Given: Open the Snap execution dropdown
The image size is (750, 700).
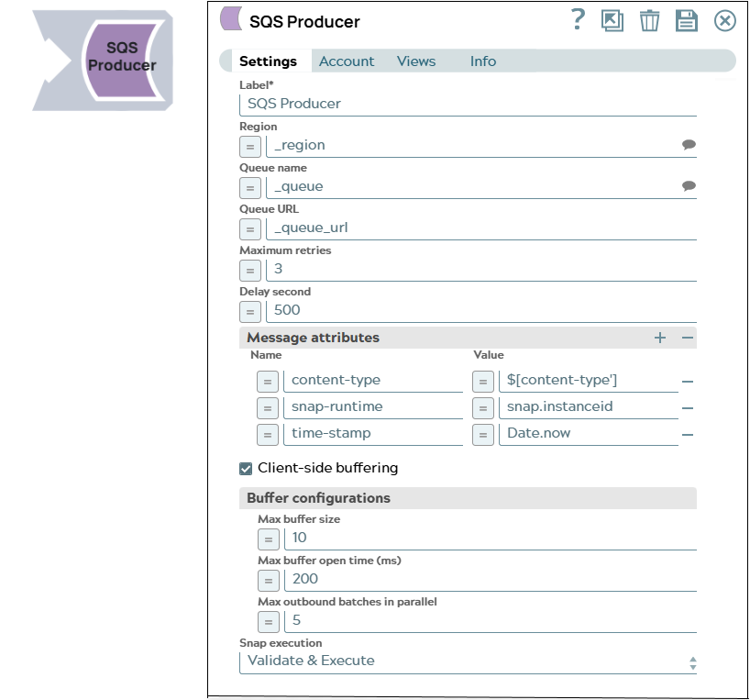Looking at the screenshot, I should (466, 660).
